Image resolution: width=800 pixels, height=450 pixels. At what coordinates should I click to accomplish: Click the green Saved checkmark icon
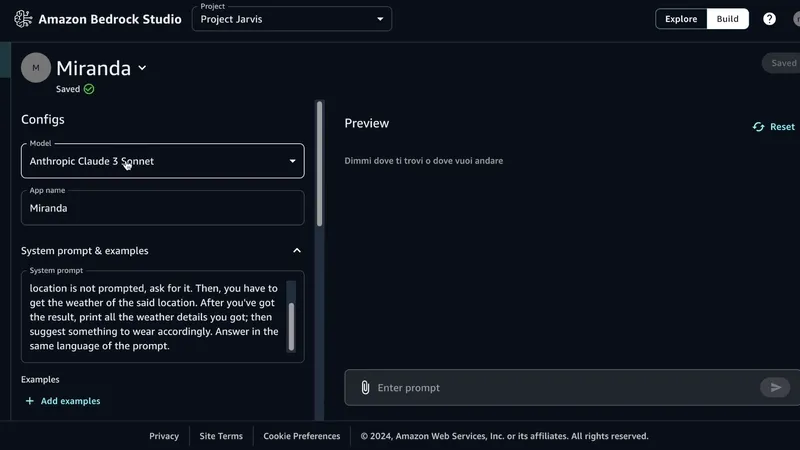click(89, 89)
